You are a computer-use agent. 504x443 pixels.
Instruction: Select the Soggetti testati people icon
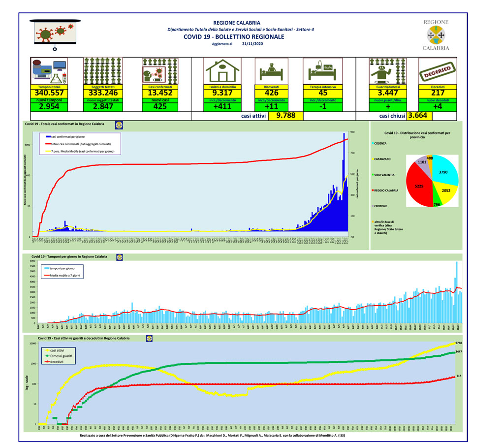coord(103,71)
